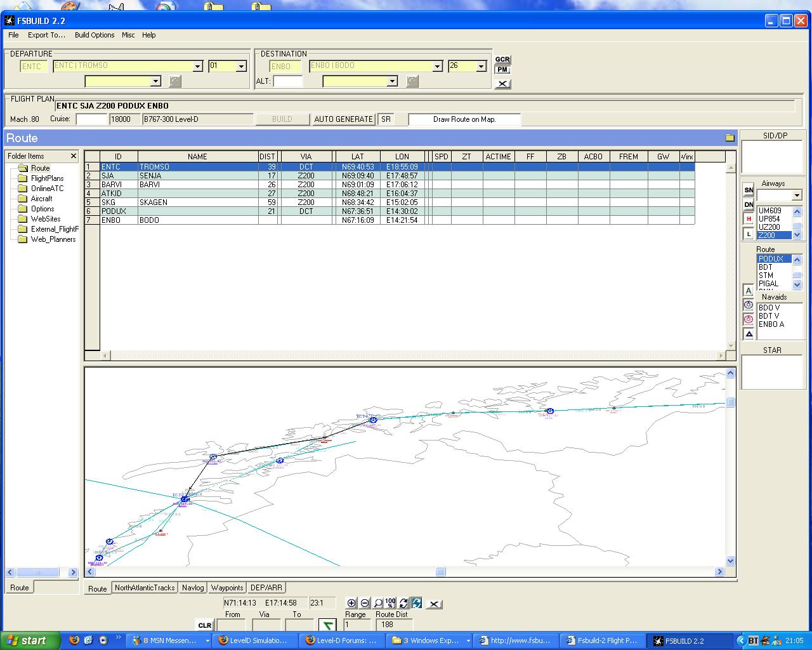This screenshot has height=650, width=812.
Task: Toggle the L low airways button
Action: (749, 234)
